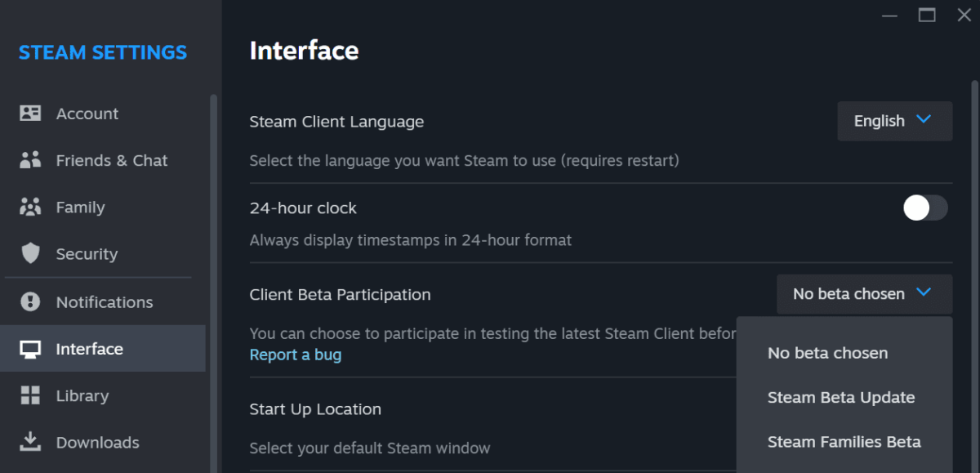Click the Notifications exclamation icon

click(x=30, y=302)
